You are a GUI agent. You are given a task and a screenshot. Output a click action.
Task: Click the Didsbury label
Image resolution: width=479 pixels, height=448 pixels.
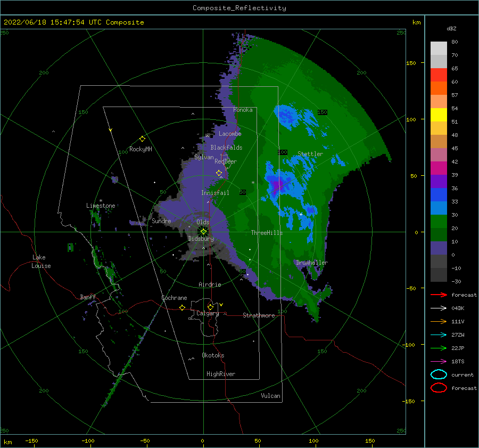click(201, 239)
